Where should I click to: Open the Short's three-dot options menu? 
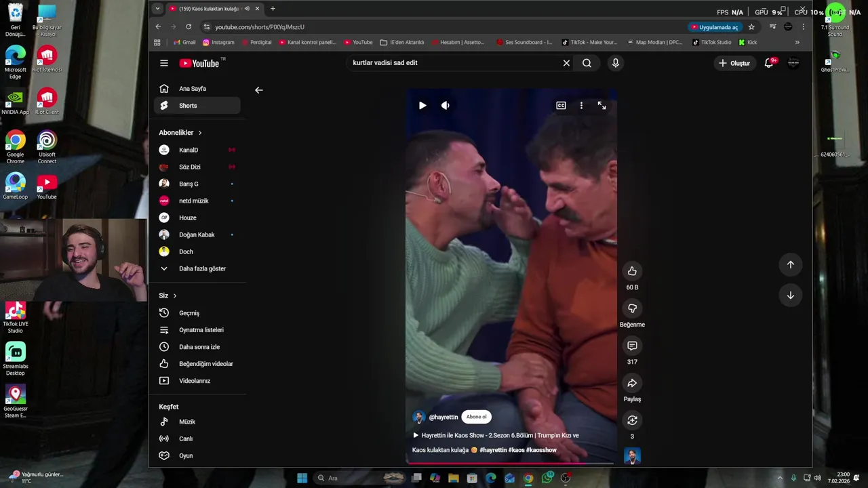point(581,106)
